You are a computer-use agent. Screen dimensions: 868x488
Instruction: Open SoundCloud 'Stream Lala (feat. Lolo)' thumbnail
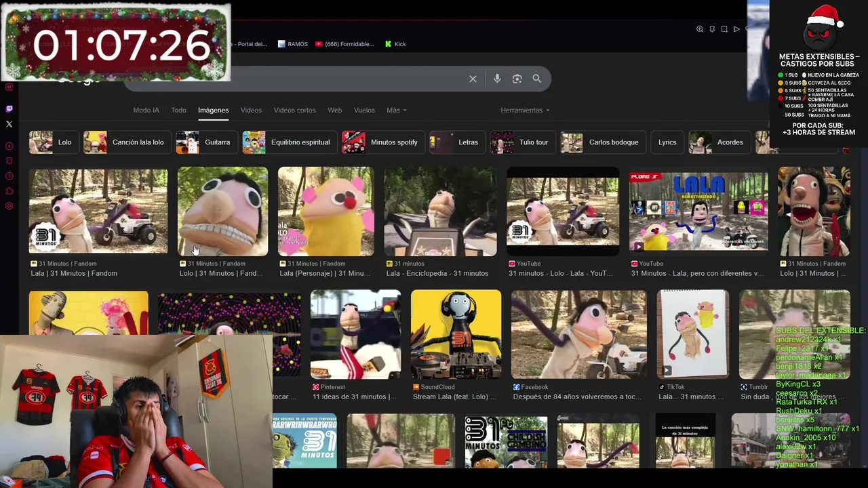coord(456,334)
